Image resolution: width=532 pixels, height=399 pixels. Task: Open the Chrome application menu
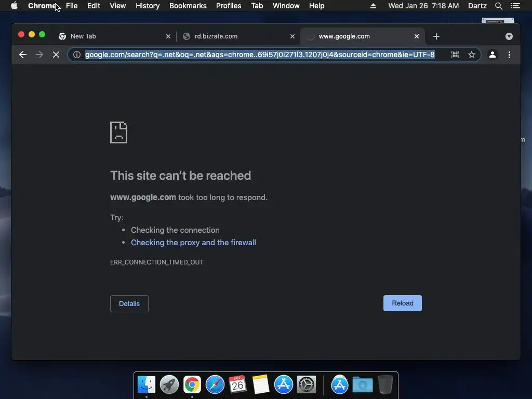42,6
